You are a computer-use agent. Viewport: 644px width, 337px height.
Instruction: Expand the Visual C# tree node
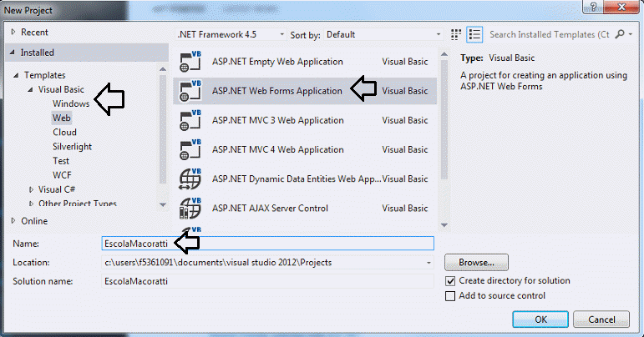[x=32, y=189]
